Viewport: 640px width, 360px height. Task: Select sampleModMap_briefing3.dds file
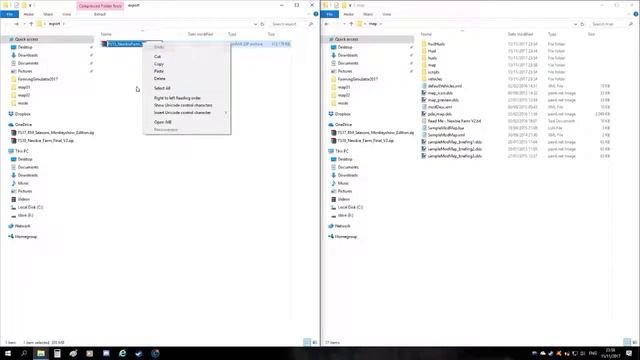455,156
